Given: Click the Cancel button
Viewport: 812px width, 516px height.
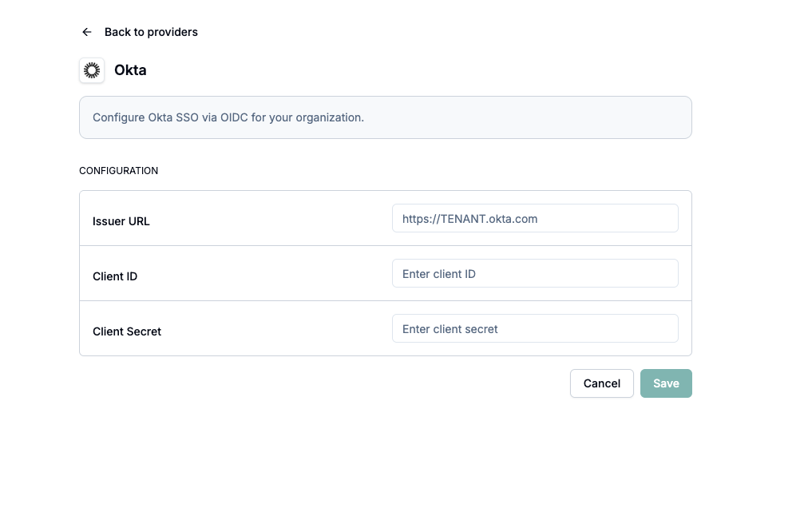Looking at the screenshot, I should [601, 383].
